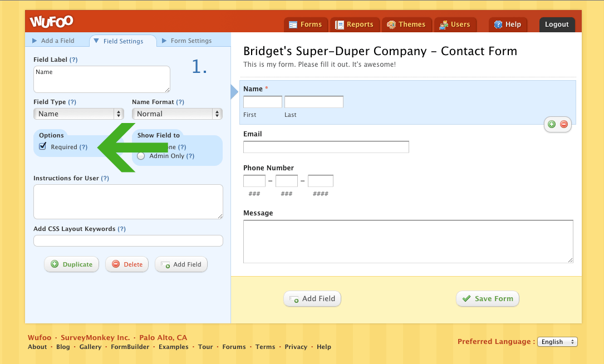604x364 pixels.
Task: Click the Wufoo footer link
Action: click(40, 337)
